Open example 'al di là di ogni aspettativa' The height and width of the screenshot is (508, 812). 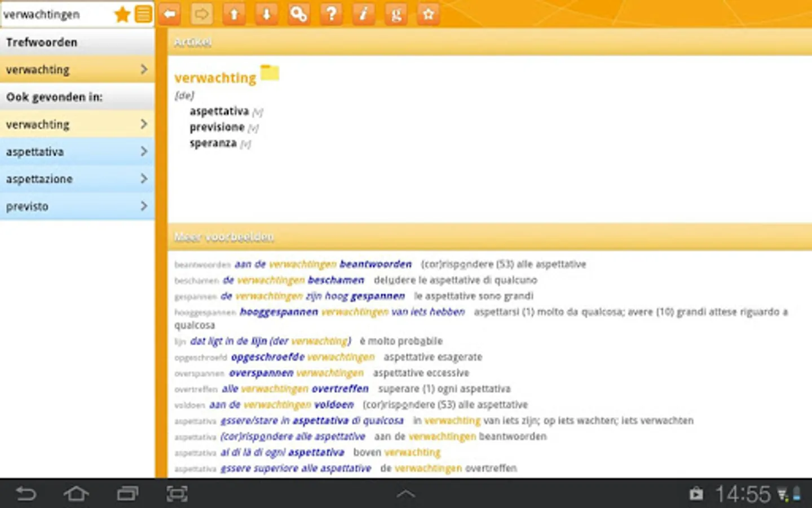(282, 452)
